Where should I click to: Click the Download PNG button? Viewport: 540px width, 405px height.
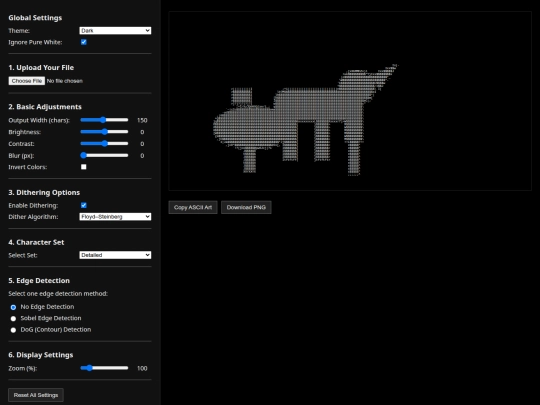[246, 207]
